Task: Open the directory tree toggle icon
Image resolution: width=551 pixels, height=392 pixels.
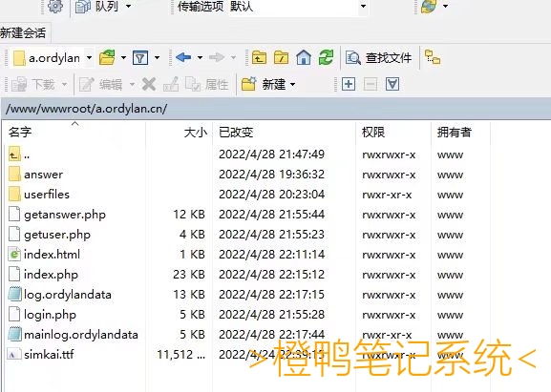Action: 433,57
